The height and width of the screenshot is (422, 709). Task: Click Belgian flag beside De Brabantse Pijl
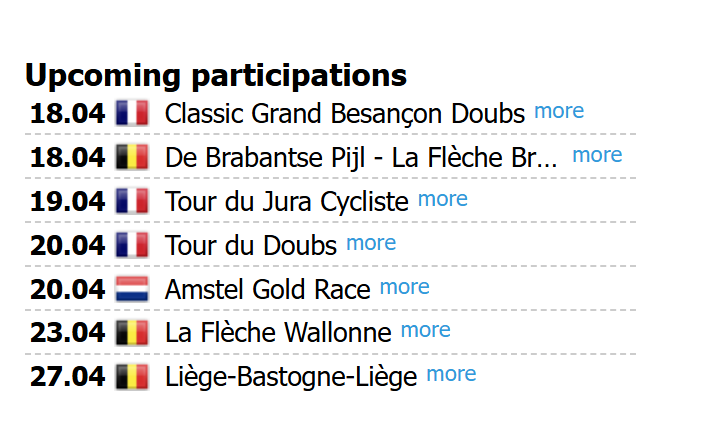(132, 157)
